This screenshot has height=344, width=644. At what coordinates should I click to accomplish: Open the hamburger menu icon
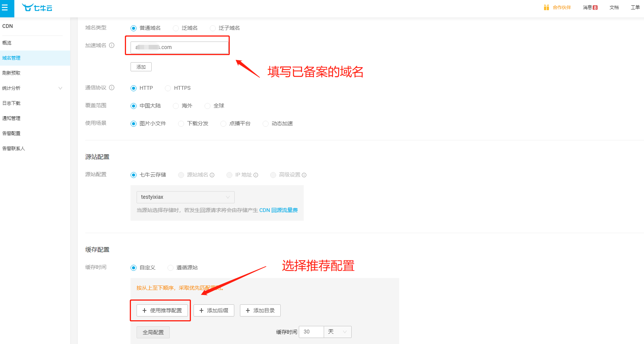5,8
